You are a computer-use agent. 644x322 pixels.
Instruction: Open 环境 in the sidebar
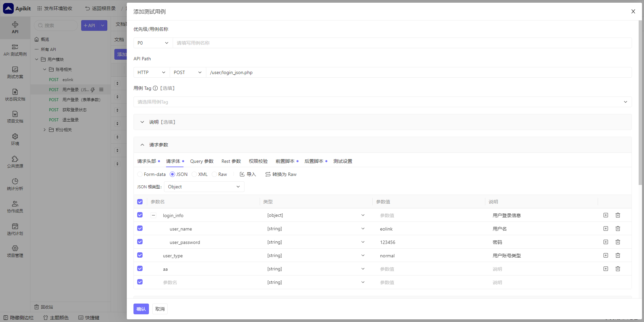(x=15, y=139)
